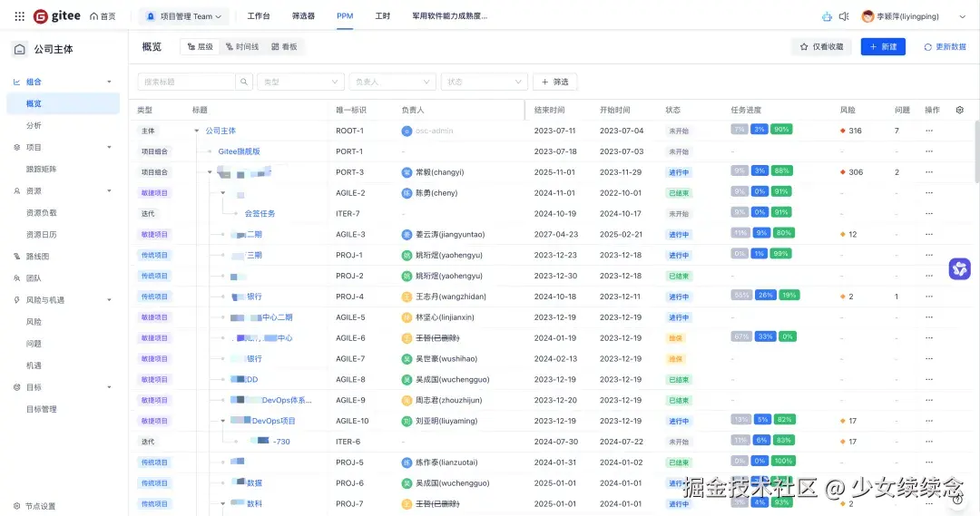Open 团队 in the sidebar
Screen dimensions: 980x516
(34, 278)
